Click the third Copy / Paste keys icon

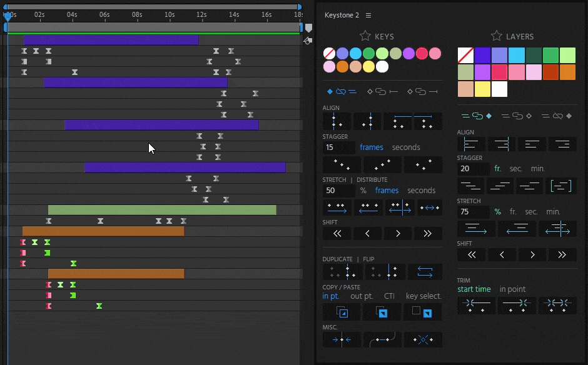click(423, 312)
